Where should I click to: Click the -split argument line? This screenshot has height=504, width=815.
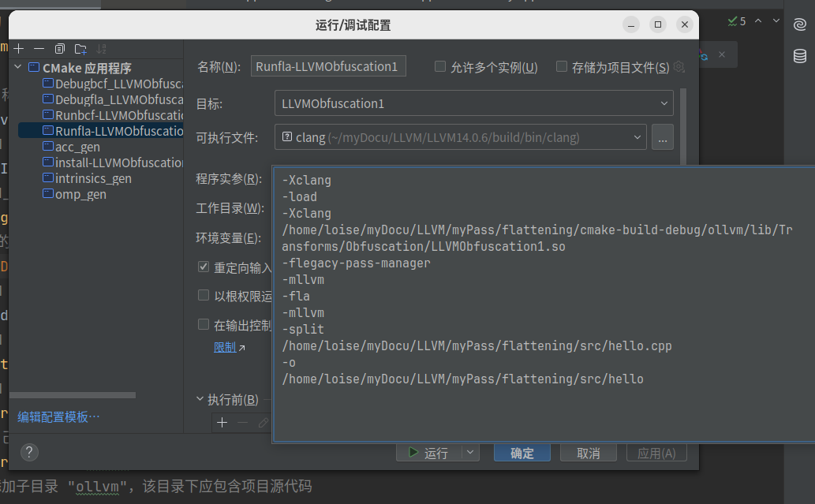click(303, 329)
